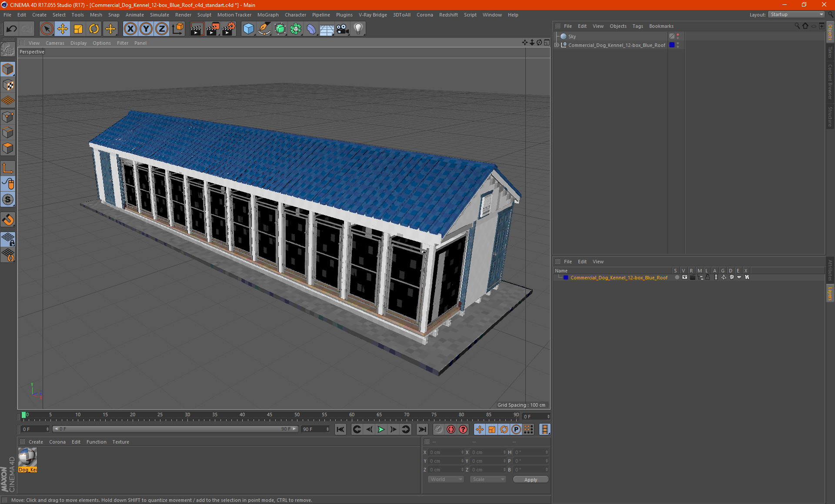Viewport: 835px width, 504px height.
Task: Go to end of timeline
Action: click(422, 429)
